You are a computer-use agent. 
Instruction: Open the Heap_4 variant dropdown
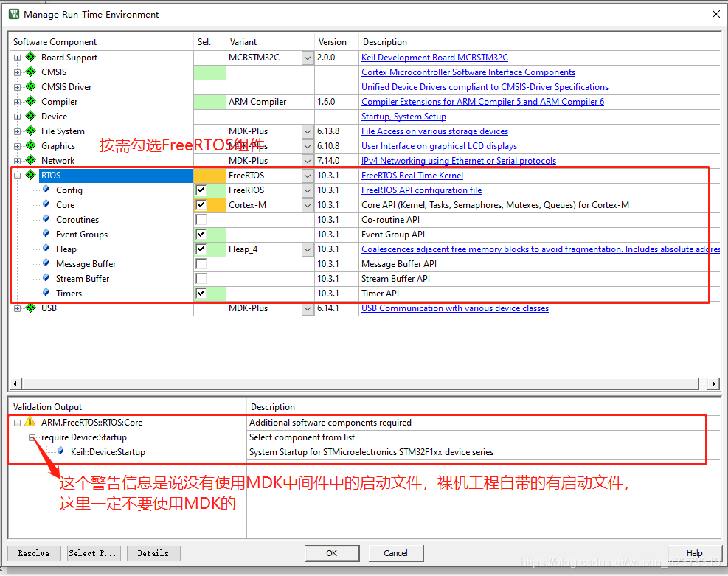coord(308,249)
